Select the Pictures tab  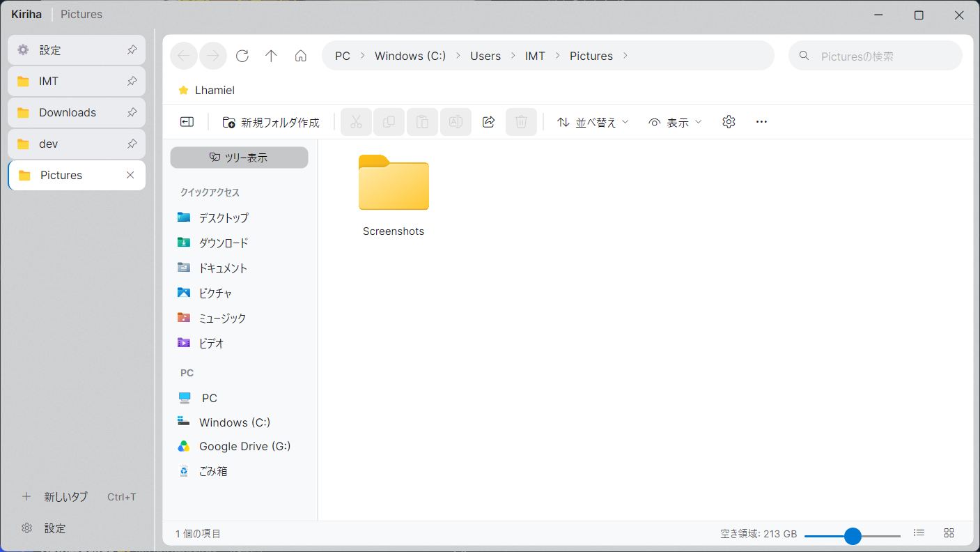point(77,176)
